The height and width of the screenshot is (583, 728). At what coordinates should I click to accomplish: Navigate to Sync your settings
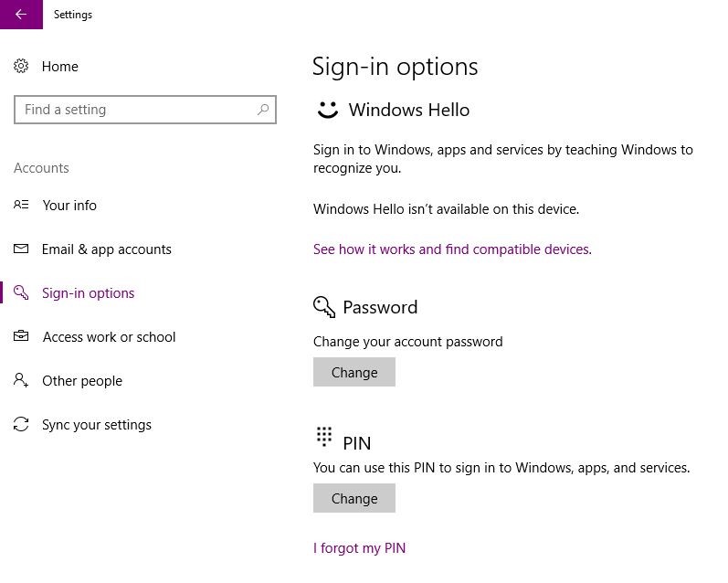click(97, 425)
